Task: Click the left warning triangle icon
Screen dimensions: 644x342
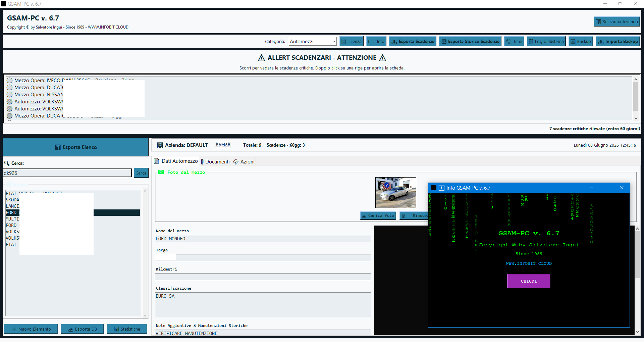Action: click(262, 58)
